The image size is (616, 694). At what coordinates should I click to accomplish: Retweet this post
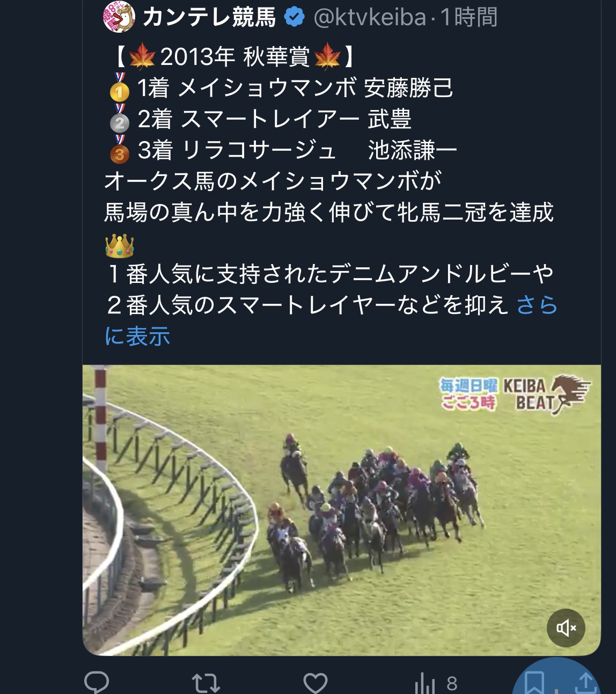[x=206, y=683]
